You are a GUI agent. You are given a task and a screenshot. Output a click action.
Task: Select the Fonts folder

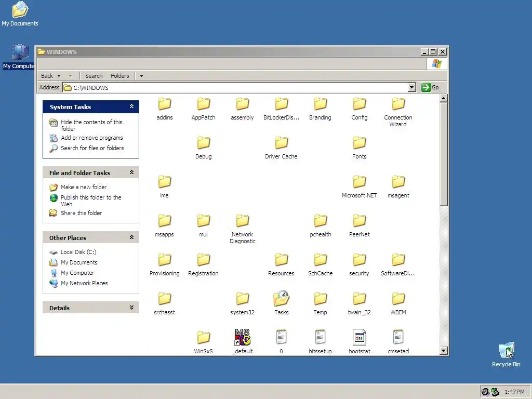pyautogui.click(x=360, y=148)
